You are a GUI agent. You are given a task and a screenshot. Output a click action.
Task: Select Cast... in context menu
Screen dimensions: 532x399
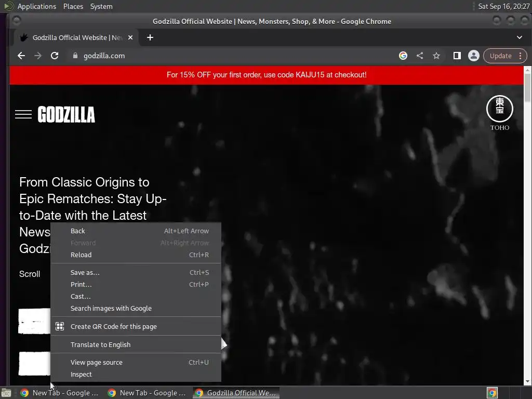pyautogui.click(x=136, y=296)
